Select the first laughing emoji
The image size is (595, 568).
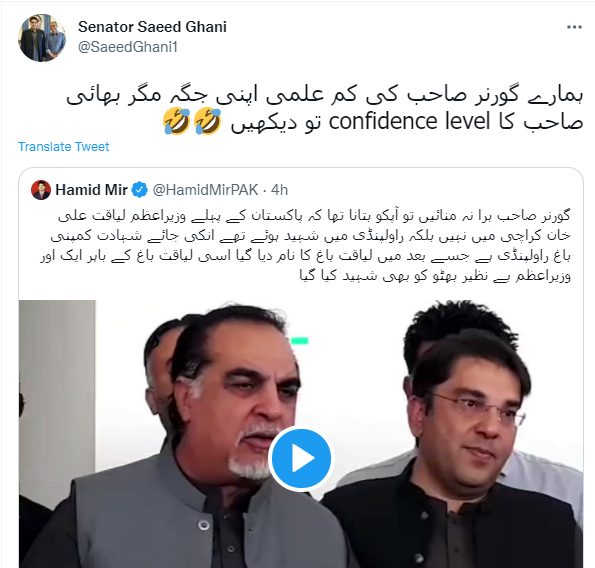click(x=176, y=121)
